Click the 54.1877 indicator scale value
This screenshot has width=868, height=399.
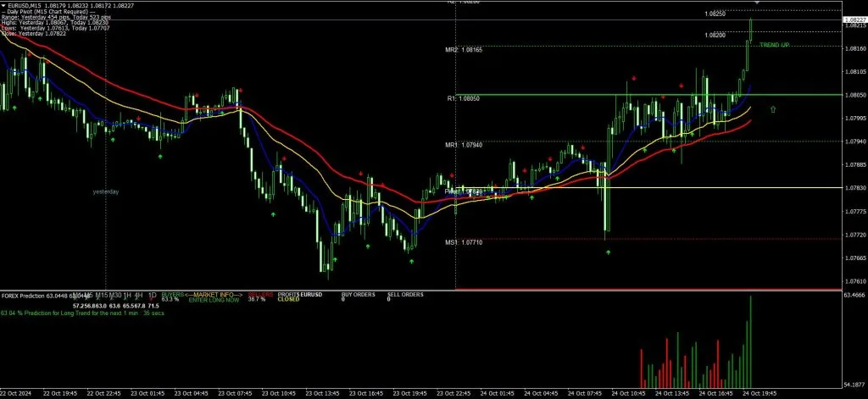click(855, 385)
